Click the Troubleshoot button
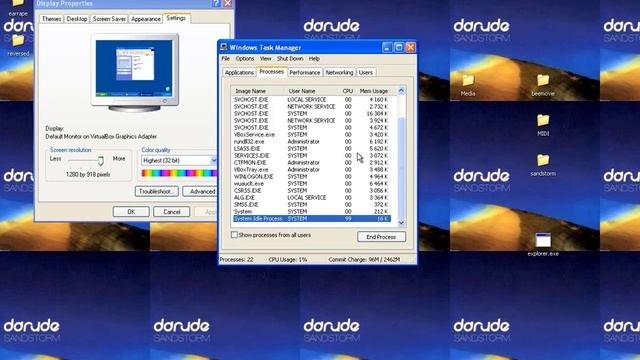 [x=156, y=191]
